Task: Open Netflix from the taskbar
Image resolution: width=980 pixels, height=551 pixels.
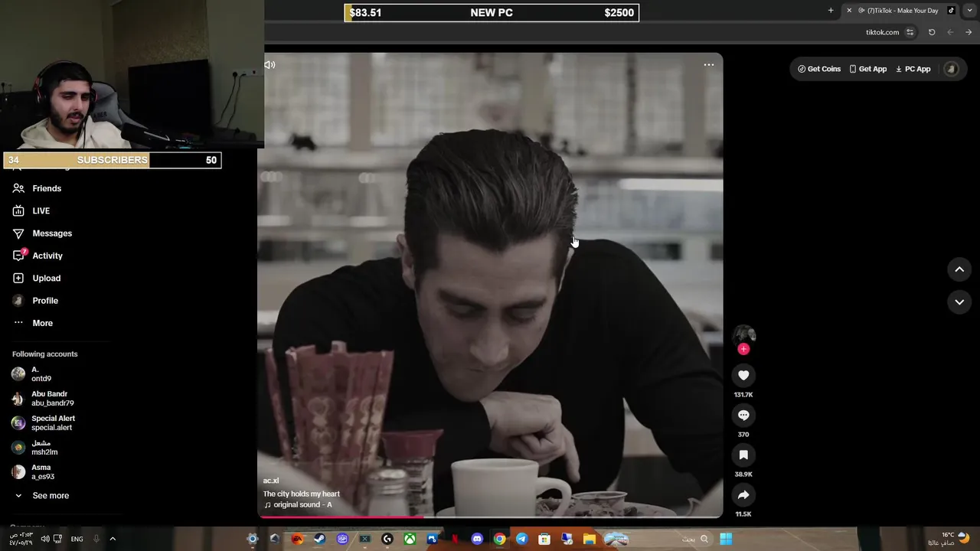Action: (455, 539)
